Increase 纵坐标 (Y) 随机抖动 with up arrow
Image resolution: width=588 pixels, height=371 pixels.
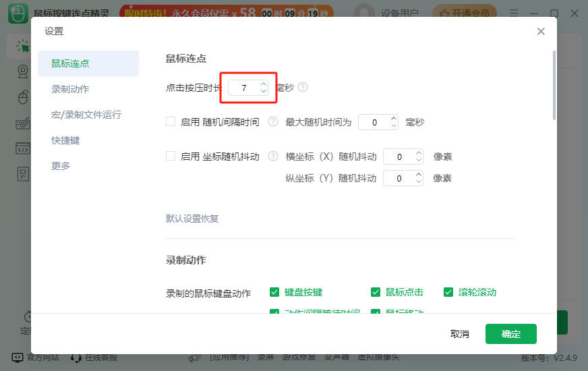click(419, 175)
